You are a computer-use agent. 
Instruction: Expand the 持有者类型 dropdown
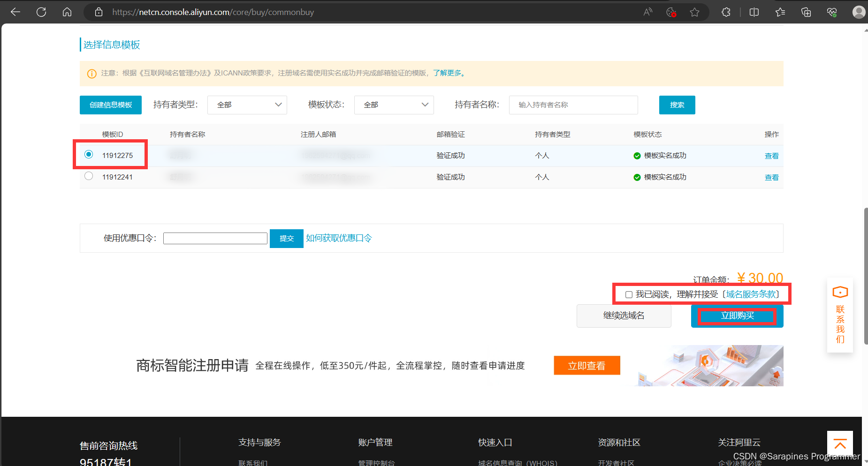coord(247,105)
